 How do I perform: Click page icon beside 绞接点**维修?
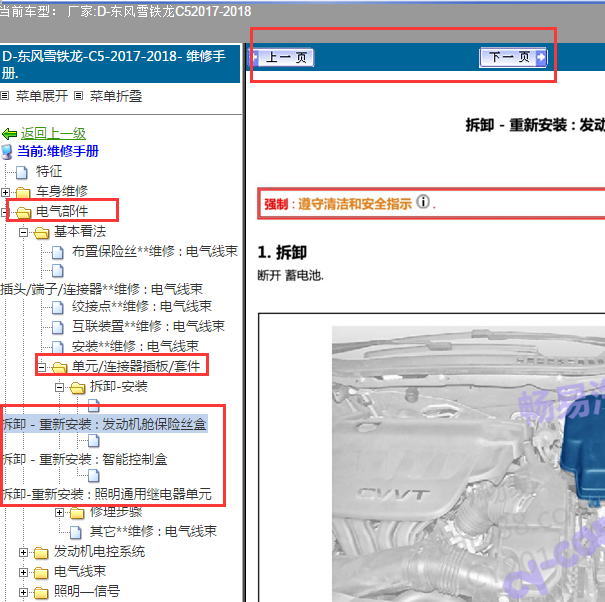click(x=58, y=308)
